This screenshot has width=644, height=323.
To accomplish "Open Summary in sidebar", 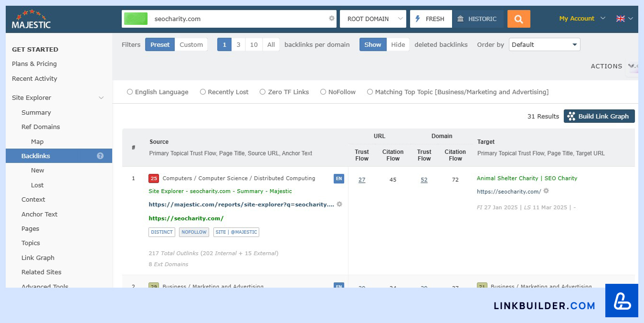I will tap(36, 112).
